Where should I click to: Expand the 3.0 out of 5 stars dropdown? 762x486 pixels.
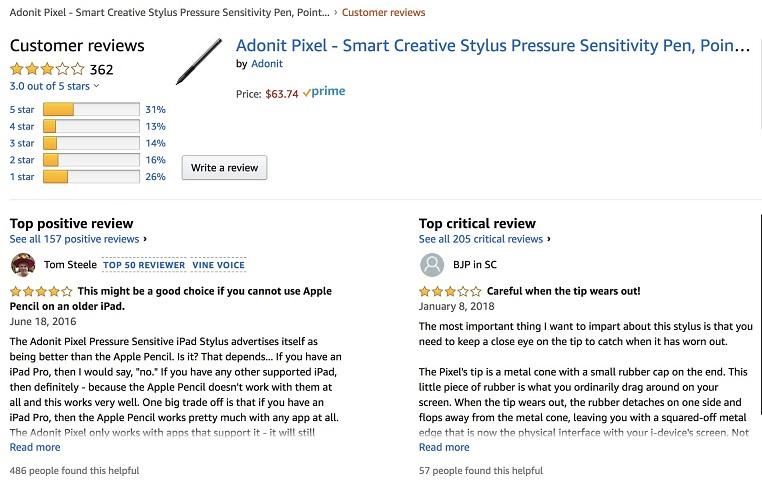pyautogui.click(x=50, y=87)
